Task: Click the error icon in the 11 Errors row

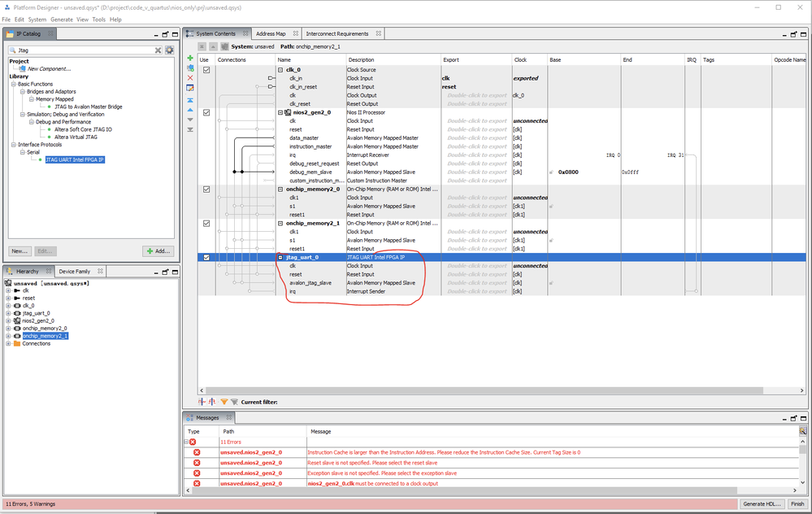Action: 193,442
